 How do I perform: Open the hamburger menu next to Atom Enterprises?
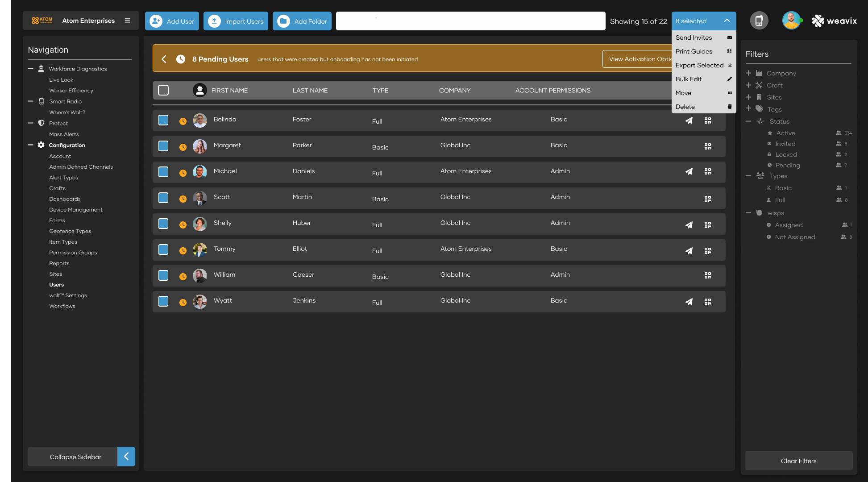(128, 21)
